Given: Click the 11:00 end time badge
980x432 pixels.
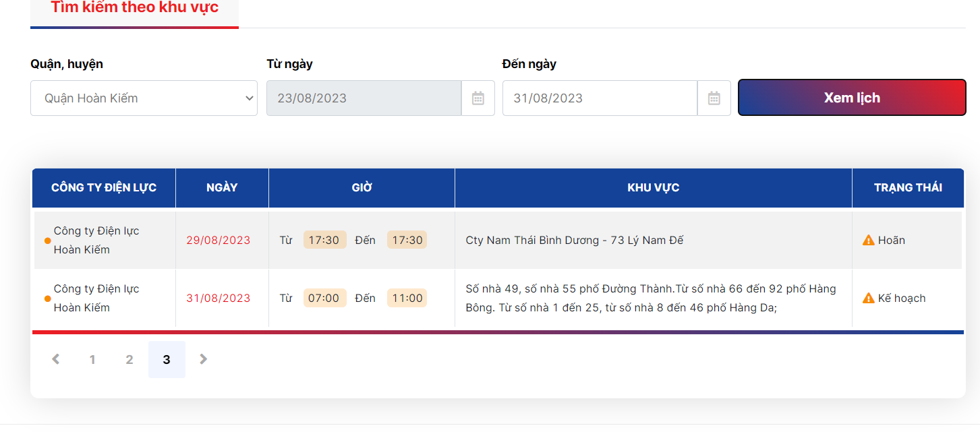Looking at the screenshot, I should coord(407,298).
